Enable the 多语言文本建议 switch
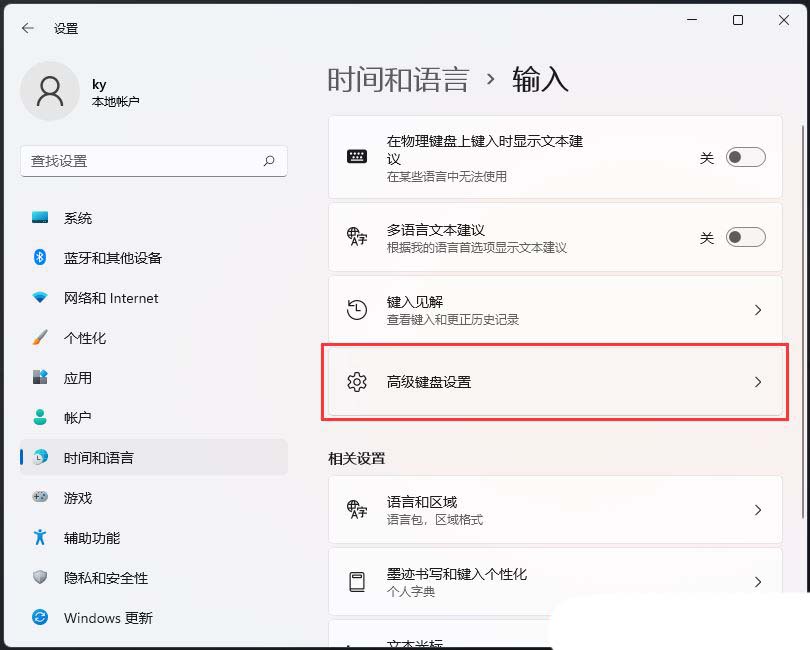Screen dimensions: 810x650 coord(745,237)
